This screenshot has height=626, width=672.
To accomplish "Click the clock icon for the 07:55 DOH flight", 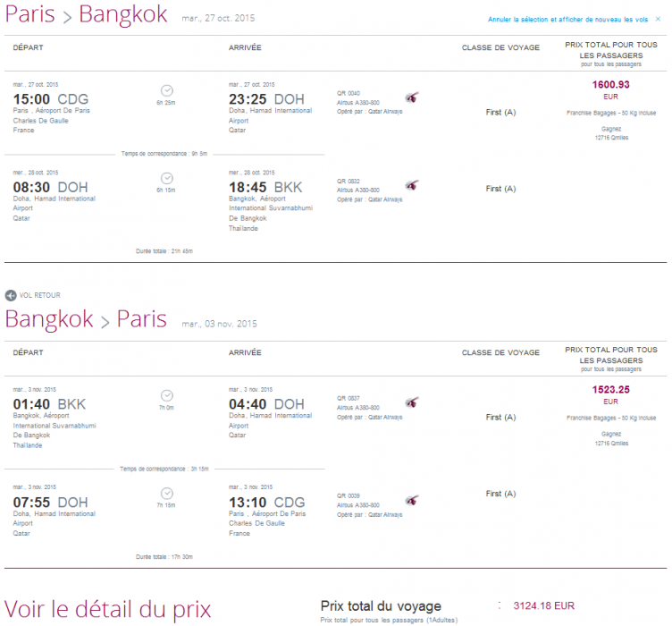I will 166,493.
